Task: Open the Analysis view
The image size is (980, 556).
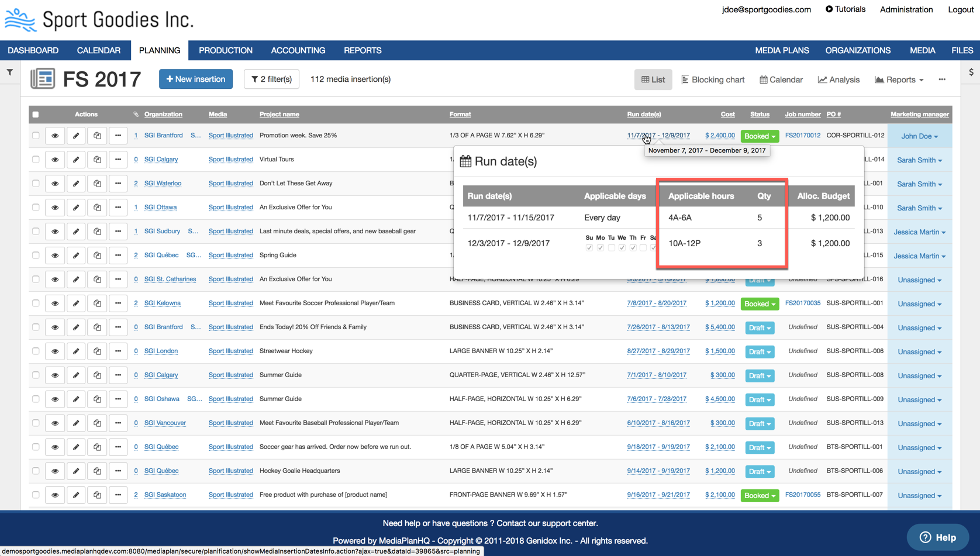Action: [x=838, y=80]
